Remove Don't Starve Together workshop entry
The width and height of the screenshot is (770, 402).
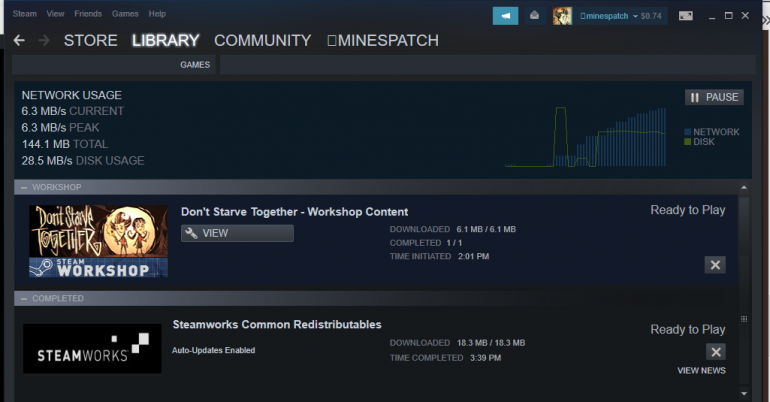715,264
